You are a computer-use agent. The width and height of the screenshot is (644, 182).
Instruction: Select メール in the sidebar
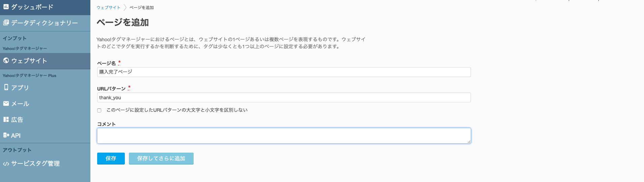20,104
